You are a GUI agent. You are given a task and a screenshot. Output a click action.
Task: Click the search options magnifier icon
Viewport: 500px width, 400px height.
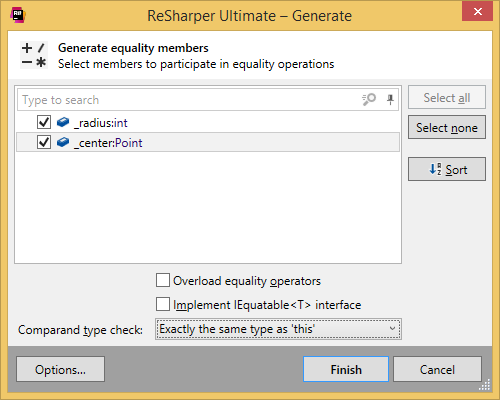369,99
